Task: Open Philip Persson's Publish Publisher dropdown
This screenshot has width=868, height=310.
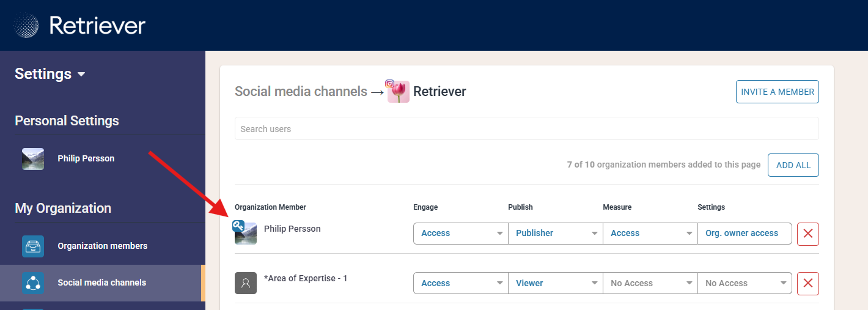Action: coord(556,234)
